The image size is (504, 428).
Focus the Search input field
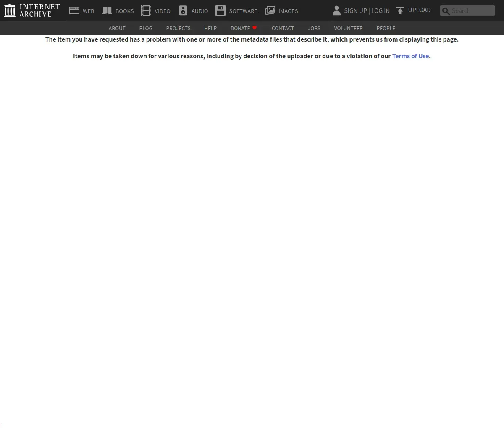click(x=467, y=10)
